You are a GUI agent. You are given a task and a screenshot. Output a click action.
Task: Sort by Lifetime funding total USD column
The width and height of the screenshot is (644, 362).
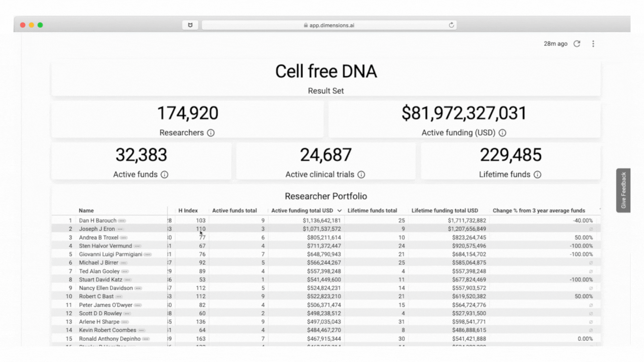tap(444, 210)
